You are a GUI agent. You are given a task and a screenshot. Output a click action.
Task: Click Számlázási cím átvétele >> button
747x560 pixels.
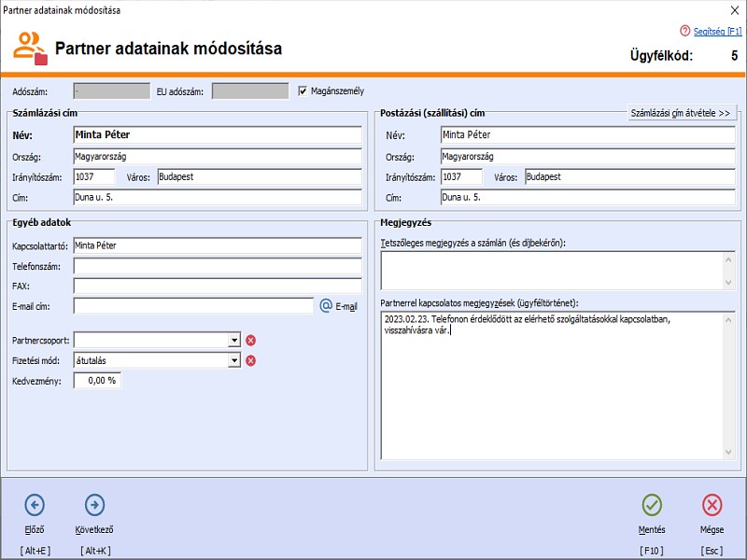coord(680,113)
